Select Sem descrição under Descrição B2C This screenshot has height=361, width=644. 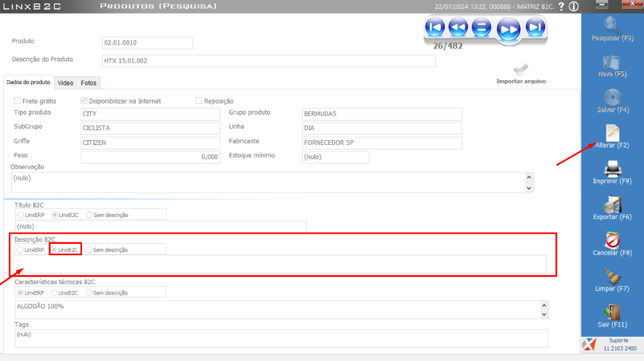(89, 250)
